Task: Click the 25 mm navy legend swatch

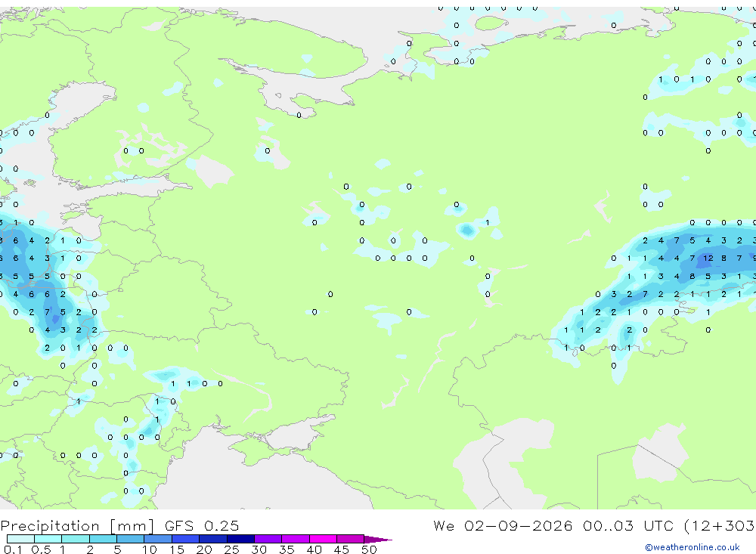Action: pos(240,539)
